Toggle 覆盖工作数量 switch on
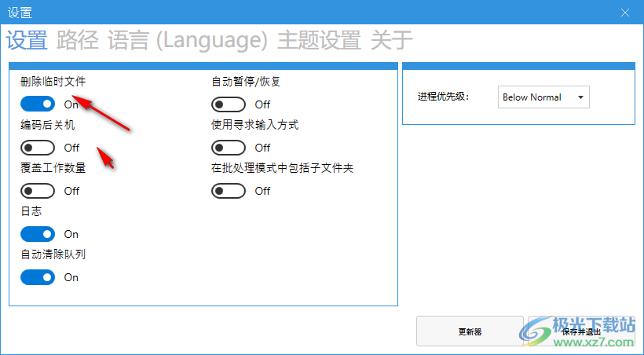Viewport: 644px width, 355px height. click(x=38, y=191)
